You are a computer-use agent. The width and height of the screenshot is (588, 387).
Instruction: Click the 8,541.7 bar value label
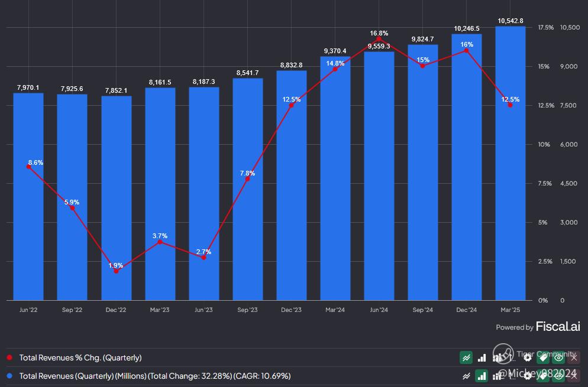(247, 72)
